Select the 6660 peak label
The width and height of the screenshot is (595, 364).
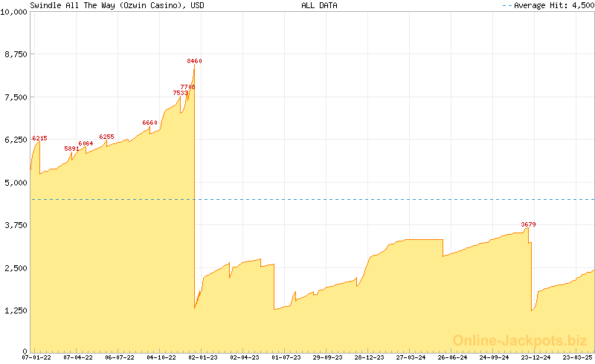coord(149,123)
